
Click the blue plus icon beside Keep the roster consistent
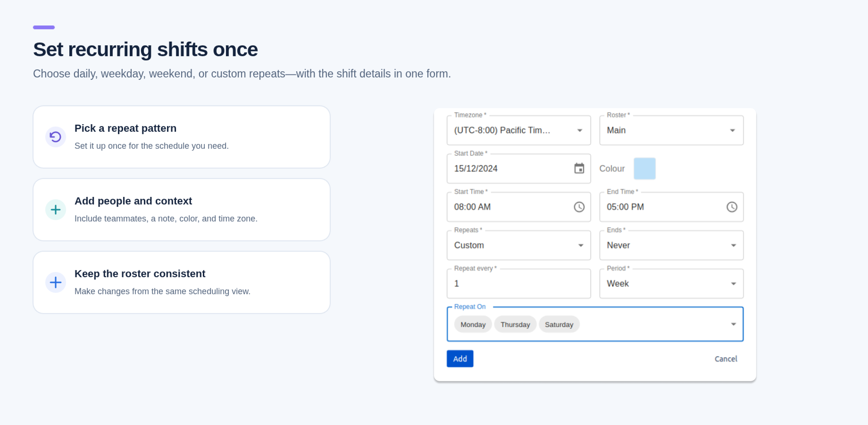pos(56,282)
